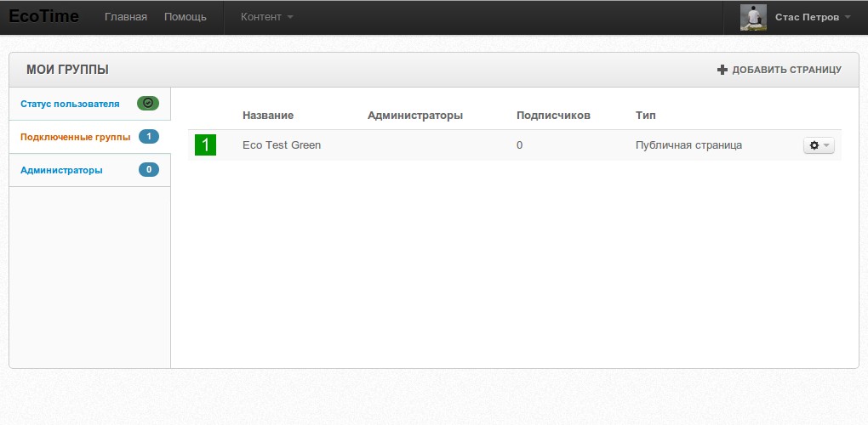Click the green checkmark status badge
868x425 pixels.
pyautogui.click(x=148, y=104)
